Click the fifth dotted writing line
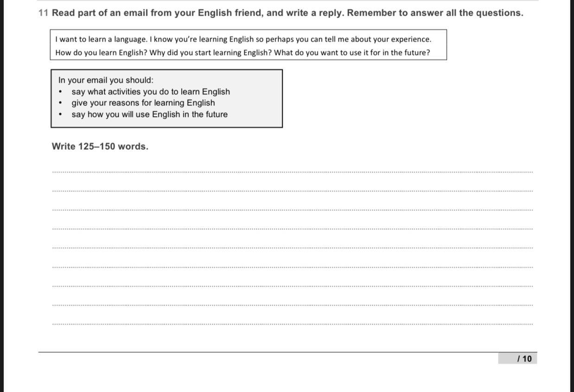The width and height of the screenshot is (574, 392). click(x=293, y=248)
